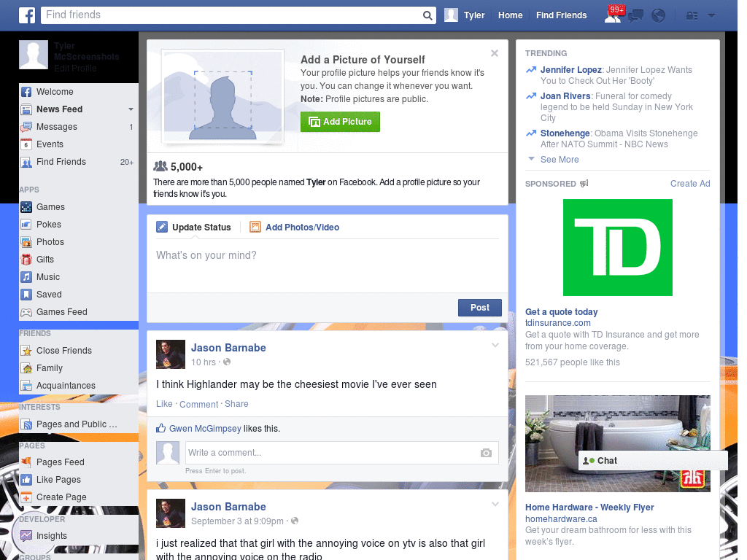747x560 pixels.
Task: Open Messages in sidebar
Action: point(79,127)
